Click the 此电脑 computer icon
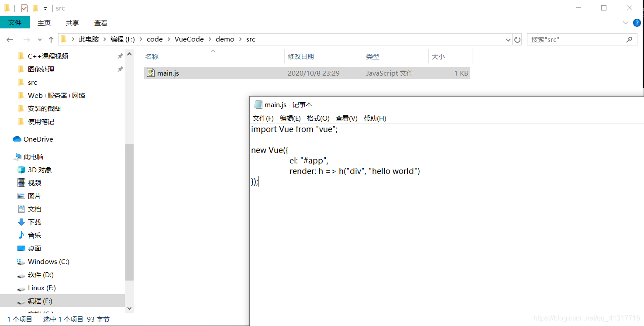The width and height of the screenshot is (644, 326). point(18,156)
